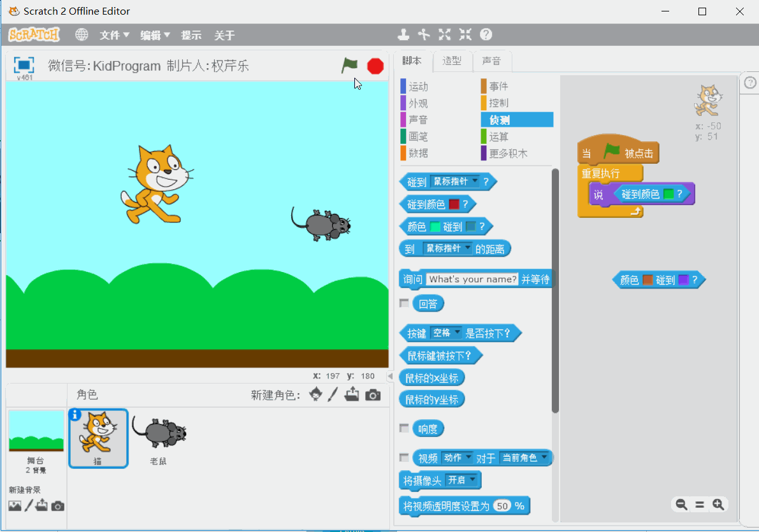The height and width of the screenshot is (532, 759).
Task: Pick the purple swatch in script 颜色碰到 block
Action: pyautogui.click(x=684, y=280)
